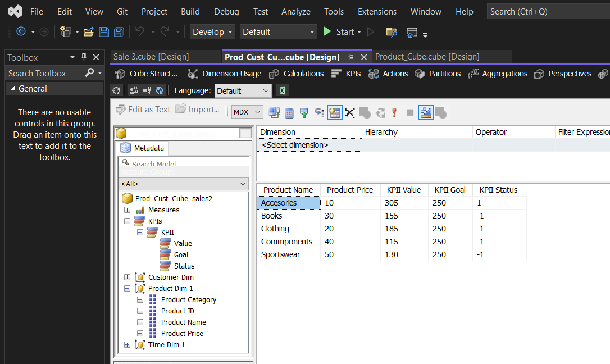Expand the Measures tree node

coord(127,210)
